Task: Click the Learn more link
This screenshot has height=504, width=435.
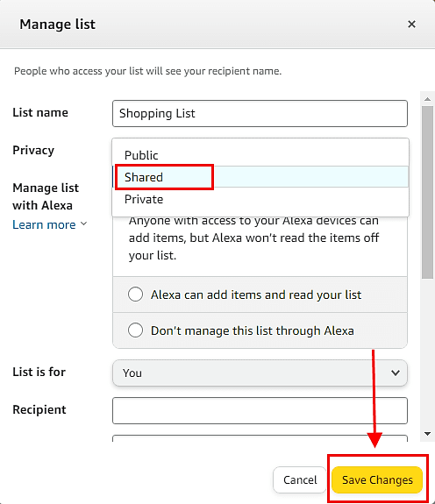Action: [x=44, y=224]
